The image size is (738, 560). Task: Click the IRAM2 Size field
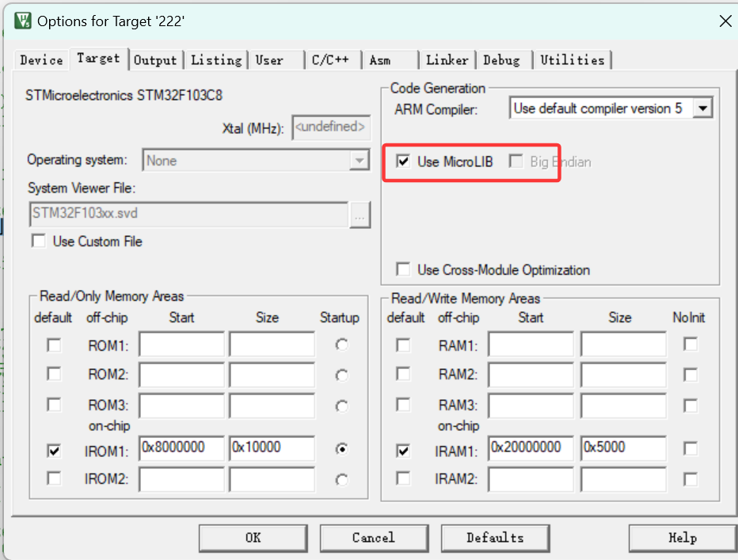tap(623, 479)
